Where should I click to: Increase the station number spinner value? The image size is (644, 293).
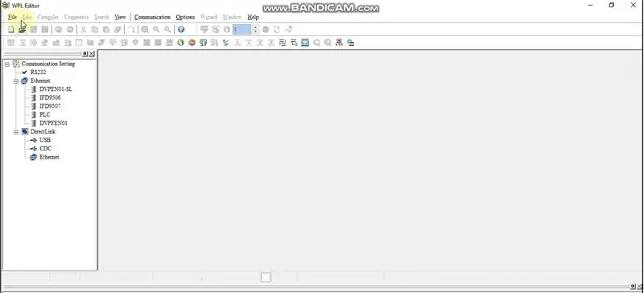pos(255,27)
